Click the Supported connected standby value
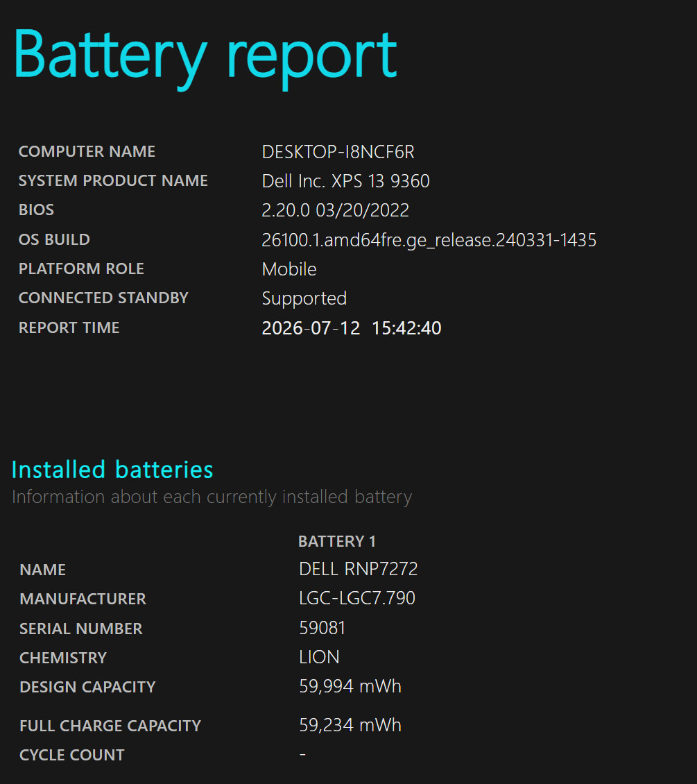Screen dimensions: 697x784 point(304,298)
